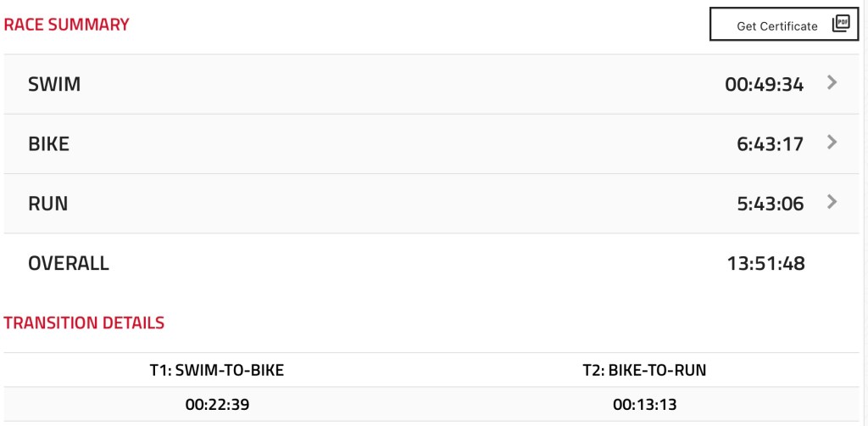Click the T2: BIKE-TO-RUN column header
The image size is (868, 426).
pos(644,370)
